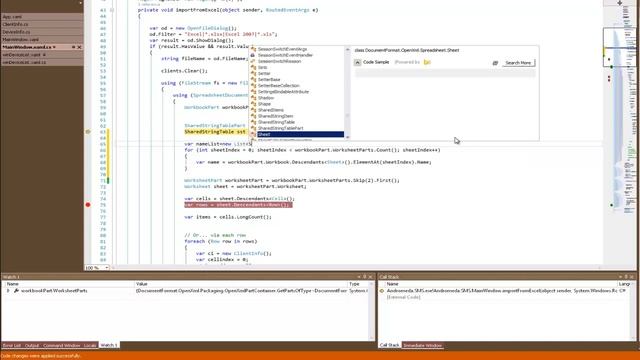Pick SettingsBindableAttribute in IntelliSense
The width and height of the screenshot is (640, 360).
[283, 92]
